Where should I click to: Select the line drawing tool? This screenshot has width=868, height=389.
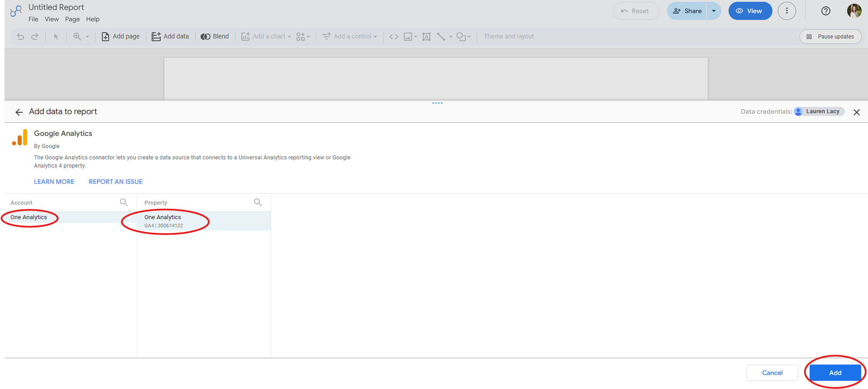pyautogui.click(x=441, y=37)
